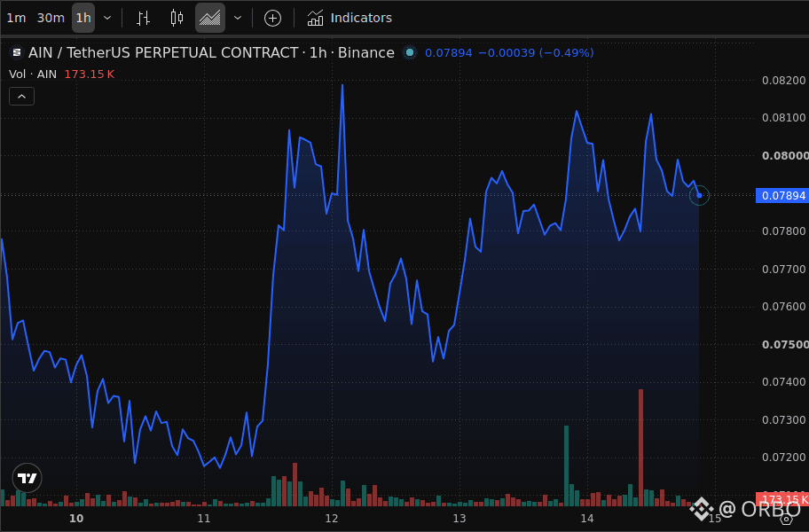Click the 0.07400 price axis label

click(784, 382)
